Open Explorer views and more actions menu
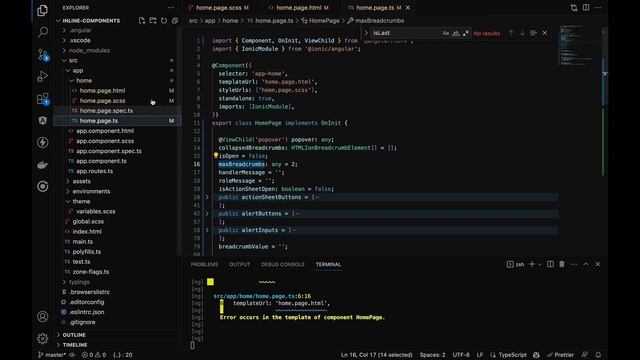The image size is (640, 360). pyautogui.click(x=171, y=8)
